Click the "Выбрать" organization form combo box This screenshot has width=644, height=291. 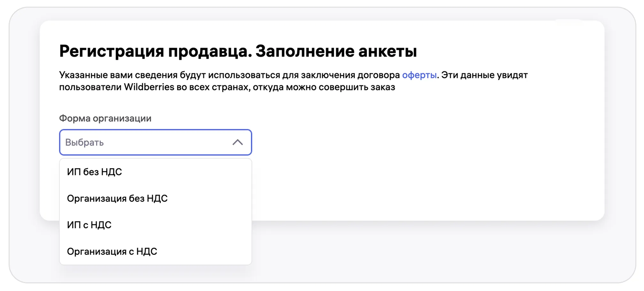pyautogui.click(x=144, y=142)
